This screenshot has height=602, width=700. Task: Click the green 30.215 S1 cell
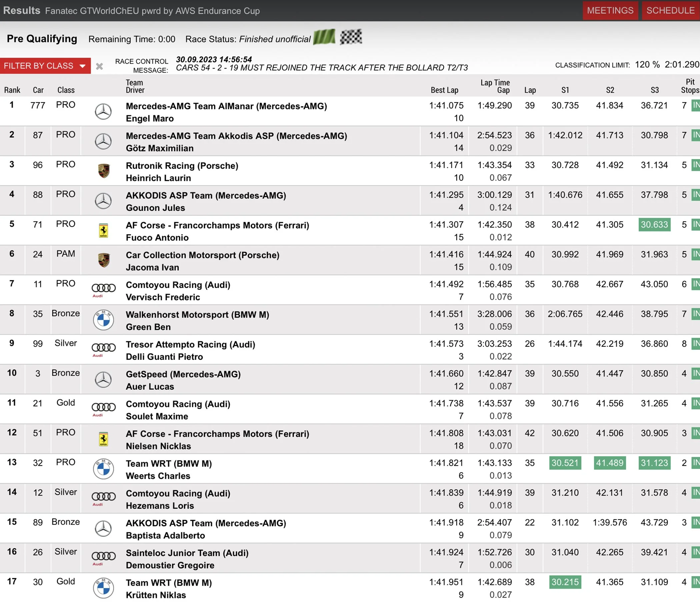565,582
